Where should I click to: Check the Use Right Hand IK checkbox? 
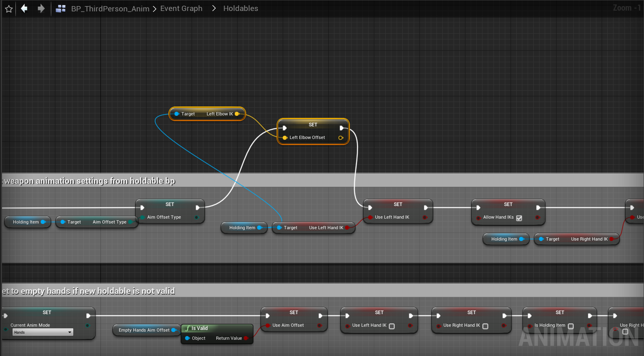pyautogui.click(x=485, y=326)
